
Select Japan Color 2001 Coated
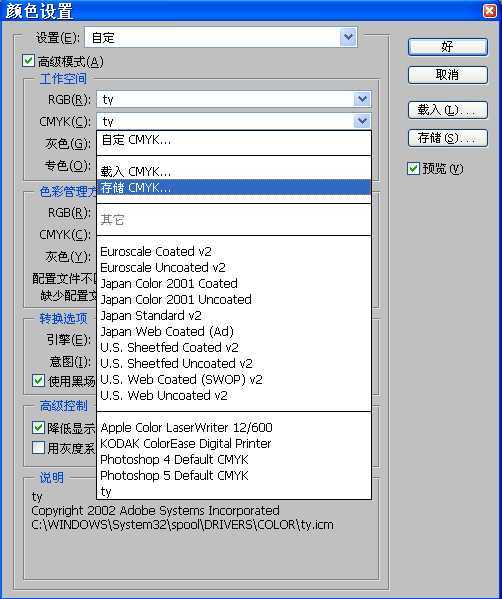(234, 283)
